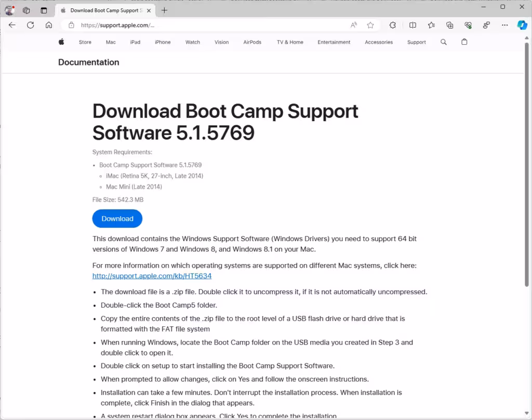The image size is (532, 420).
Task: Click the "Boot Camp Support Software 5.1.5769" bullet
Action: coord(150,165)
